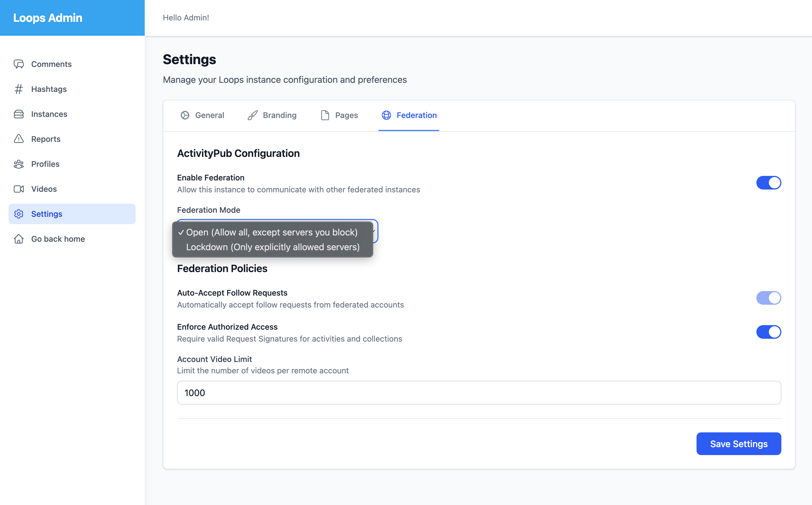Viewport: 812px width, 505px height.
Task: Choose Open federation mode option
Action: tap(272, 232)
